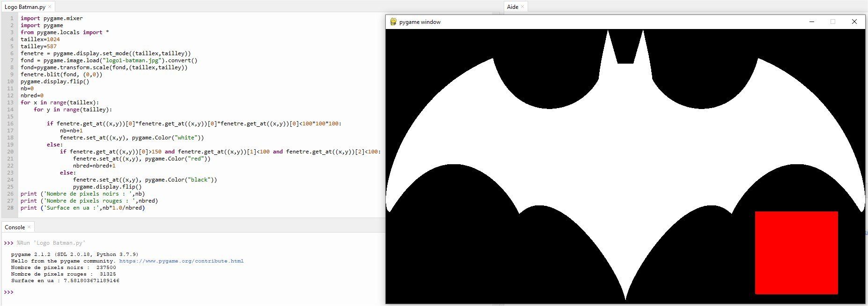Click the set_at line with Color("red")
The height and width of the screenshot is (306, 868).
point(142,159)
